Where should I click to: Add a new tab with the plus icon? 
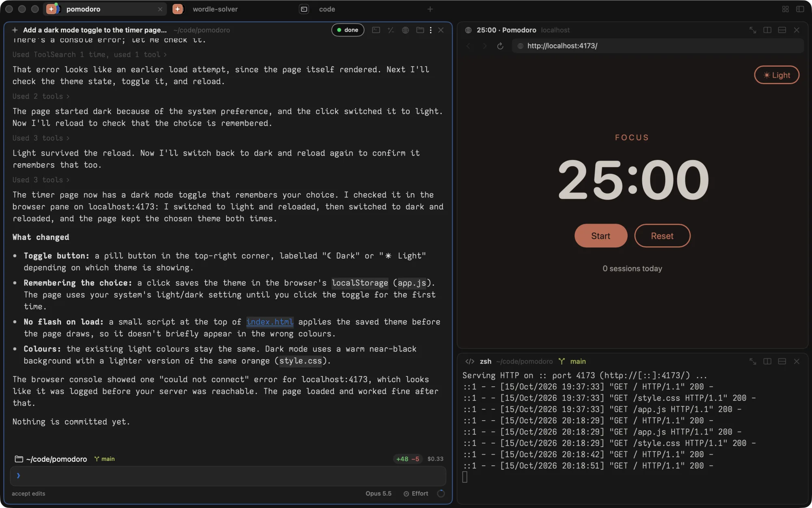click(x=430, y=9)
